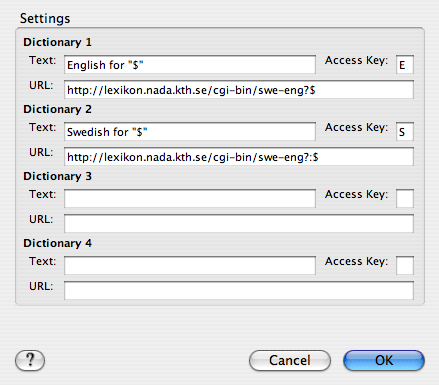Select Dictionary 1 Text field
Viewport: 439px width, 385px height.
[x=190, y=65]
